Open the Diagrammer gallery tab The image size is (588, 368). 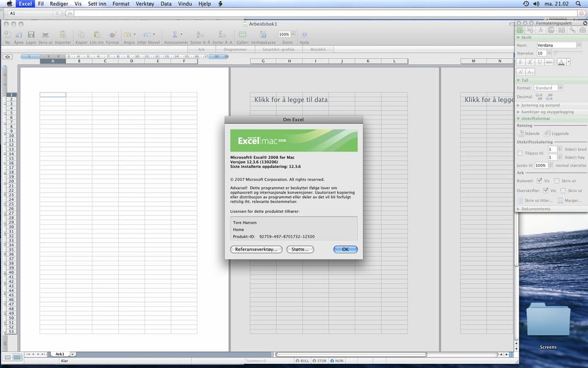pyautogui.click(x=235, y=50)
